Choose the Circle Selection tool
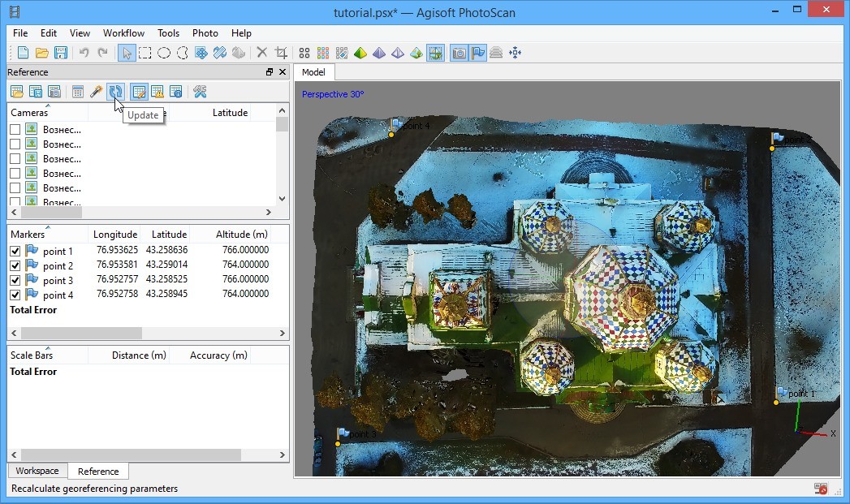850x504 pixels. coord(164,53)
